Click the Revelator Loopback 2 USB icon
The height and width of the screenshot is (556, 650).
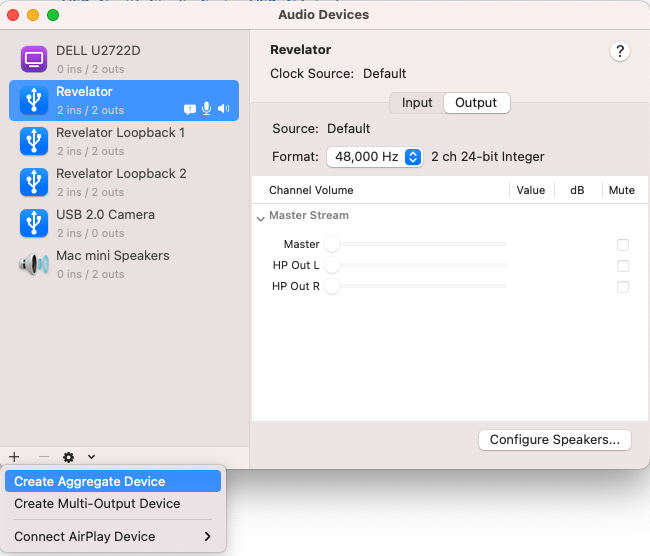[34, 182]
